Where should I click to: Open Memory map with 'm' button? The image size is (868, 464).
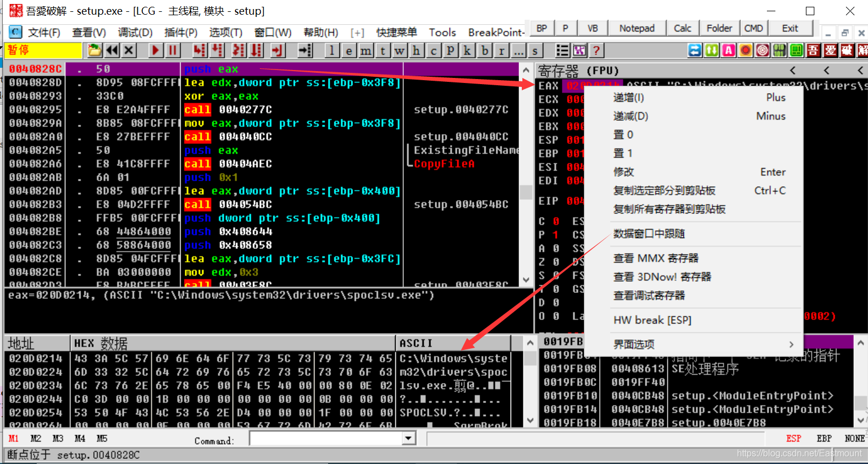365,50
